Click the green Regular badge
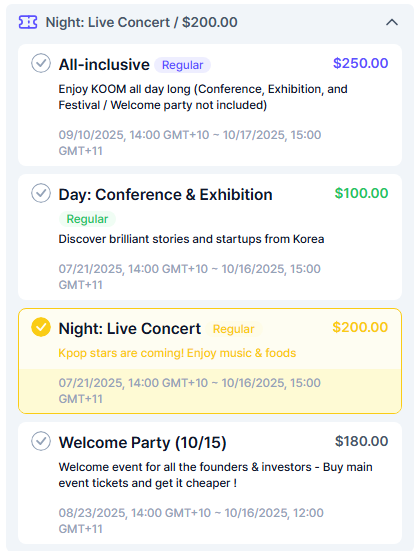418x551 pixels. [x=87, y=219]
